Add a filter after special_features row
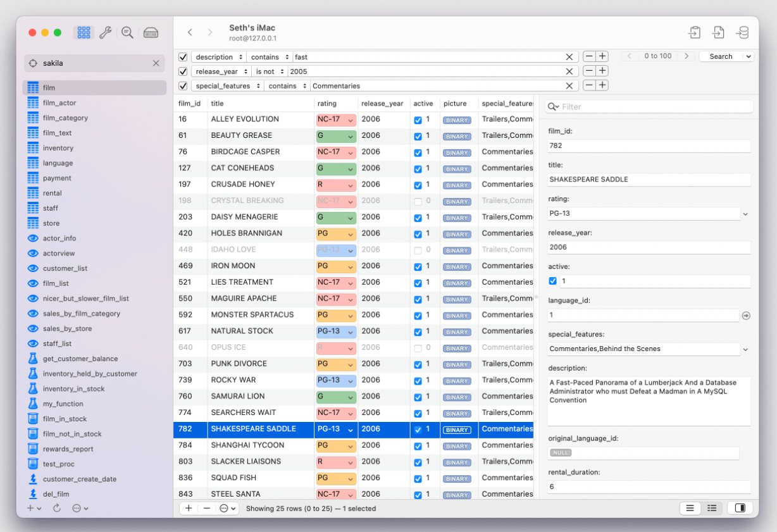Screen dimensions: 777x532 (x=602, y=85)
